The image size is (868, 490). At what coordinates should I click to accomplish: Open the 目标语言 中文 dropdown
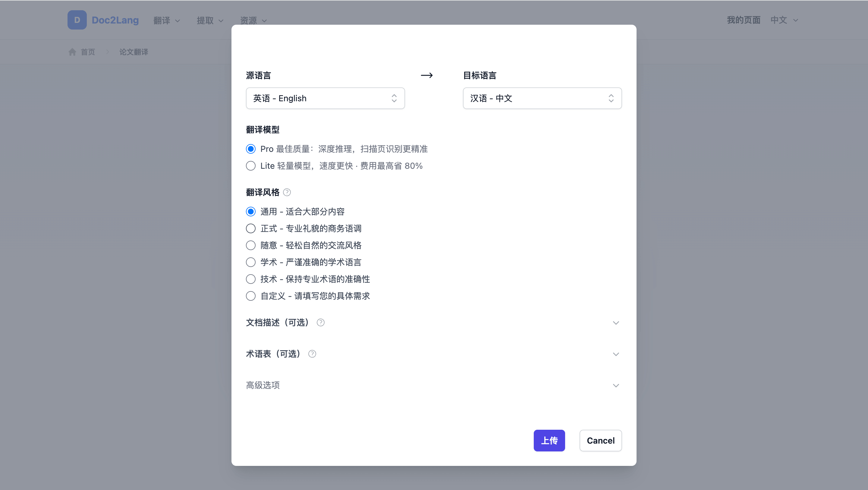542,99
